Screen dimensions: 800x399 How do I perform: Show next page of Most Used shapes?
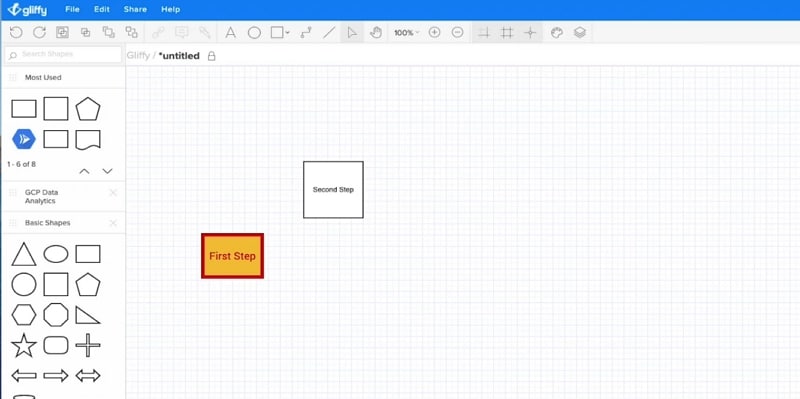tap(107, 171)
